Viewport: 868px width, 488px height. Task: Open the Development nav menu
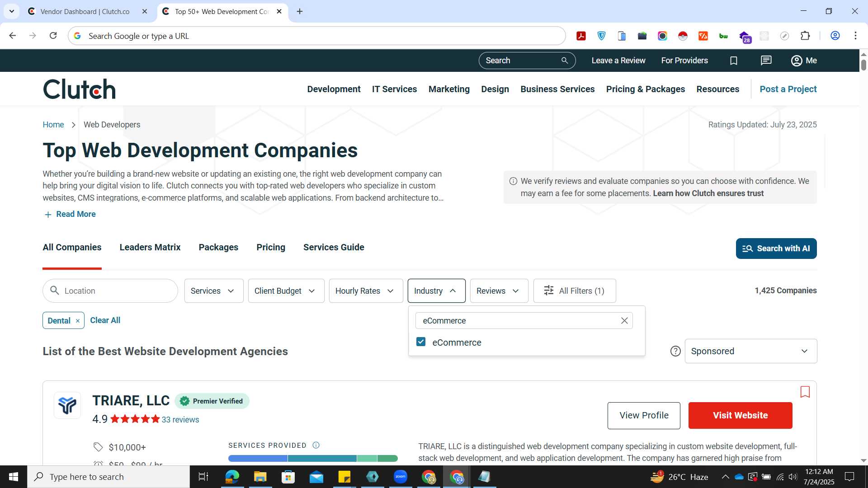[334, 89]
